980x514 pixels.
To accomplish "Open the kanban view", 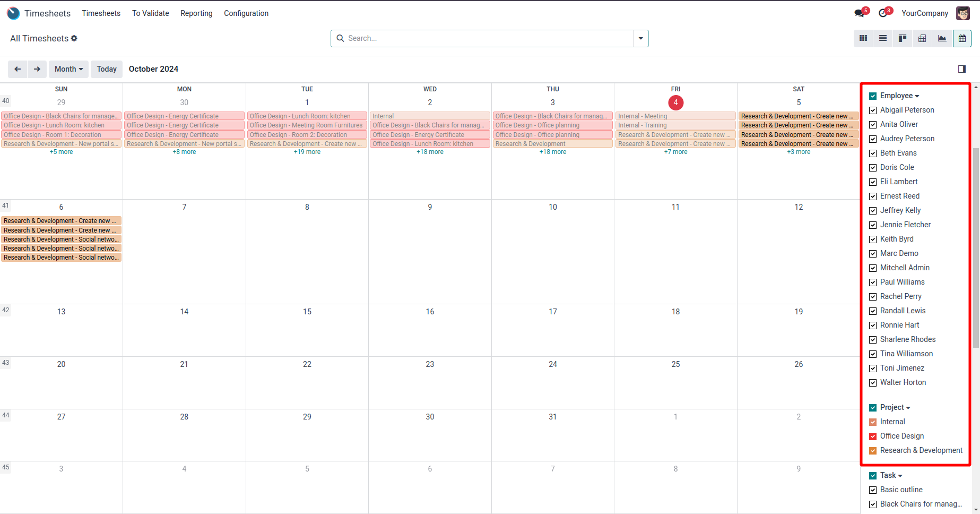I will pyautogui.click(x=903, y=38).
